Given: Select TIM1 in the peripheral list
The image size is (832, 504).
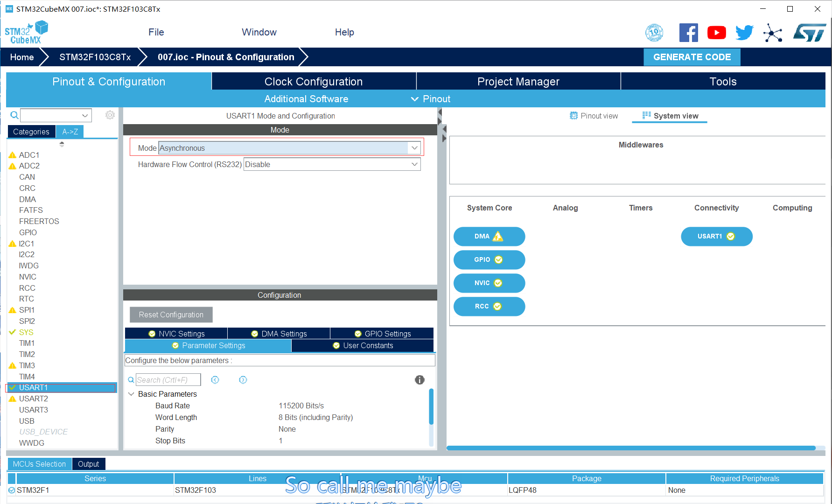Looking at the screenshot, I should (27, 343).
